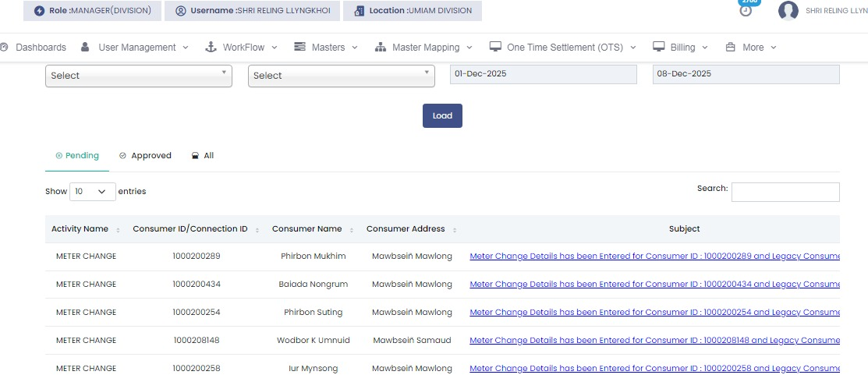Viewport: 868px width, 382px height.
Task: Click into the Search input field
Action: (x=785, y=192)
